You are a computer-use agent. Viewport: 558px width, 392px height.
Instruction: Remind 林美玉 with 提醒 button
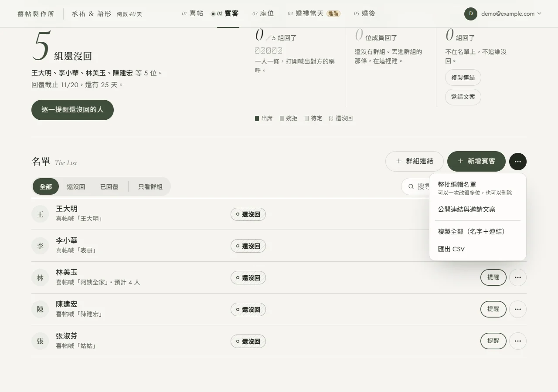[x=493, y=277]
